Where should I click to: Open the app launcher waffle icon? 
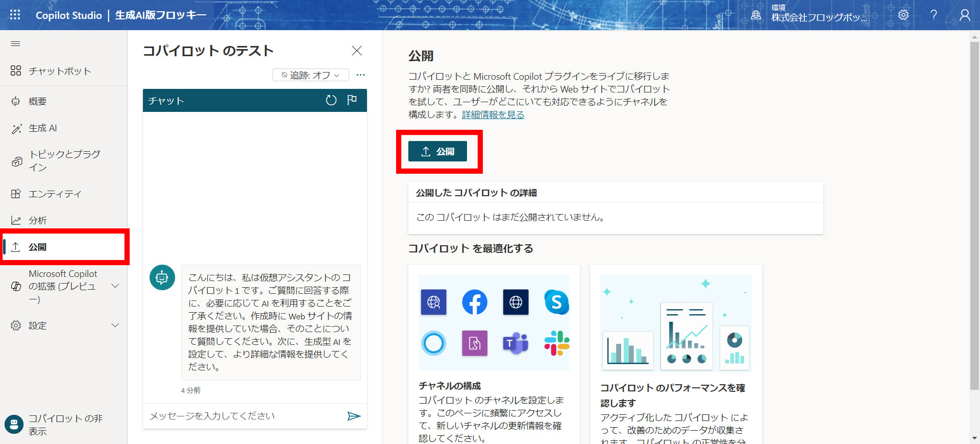(15, 15)
